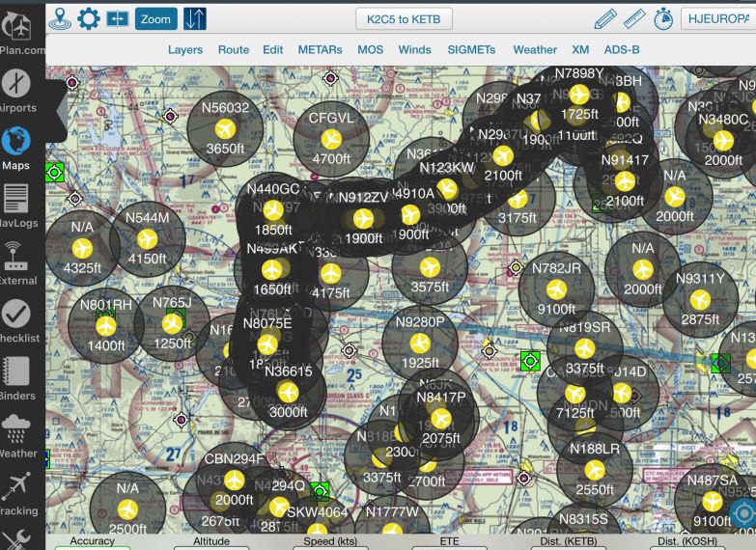Center map with the blue target icon

[x=743, y=514]
